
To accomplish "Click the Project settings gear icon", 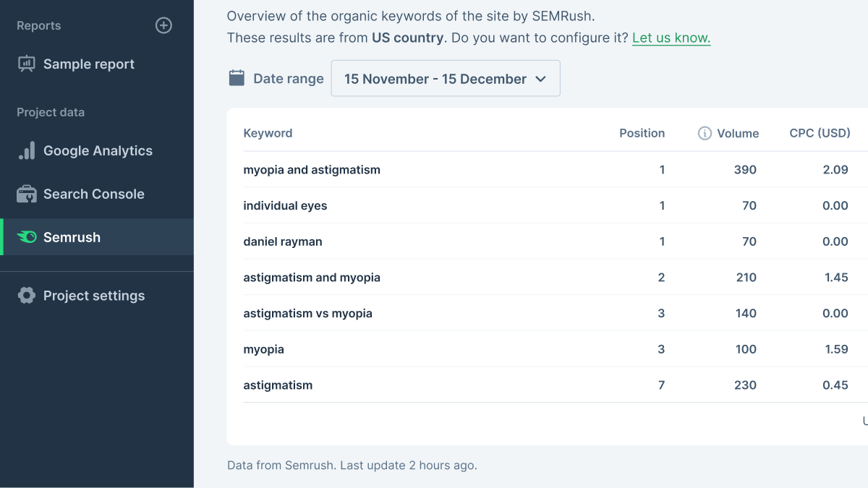I will coord(27,295).
